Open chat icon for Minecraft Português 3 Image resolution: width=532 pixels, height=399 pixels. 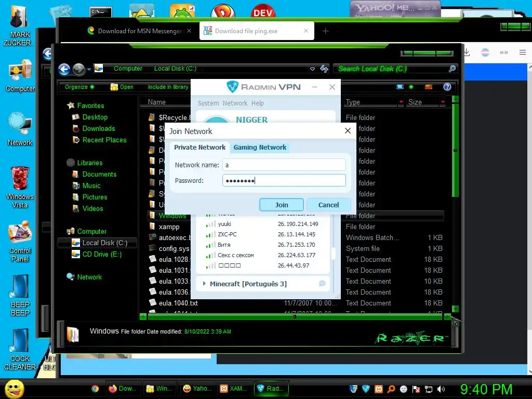point(322,284)
